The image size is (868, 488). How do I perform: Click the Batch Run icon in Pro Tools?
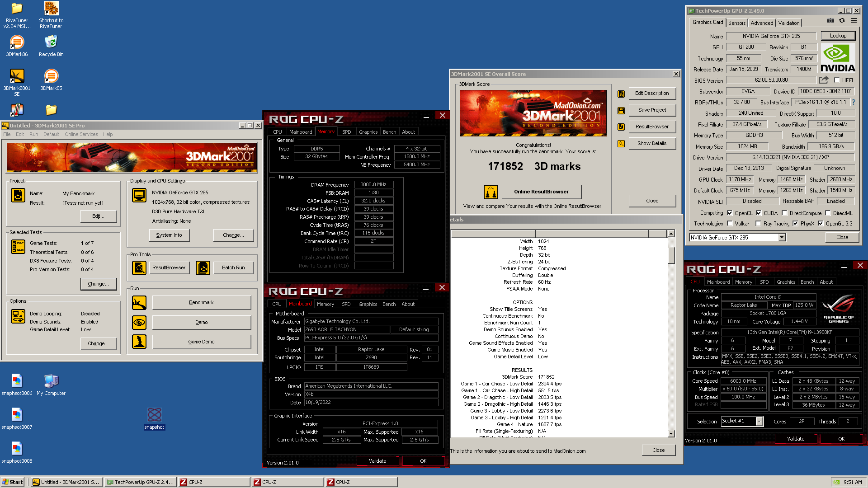tap(203, 268)
